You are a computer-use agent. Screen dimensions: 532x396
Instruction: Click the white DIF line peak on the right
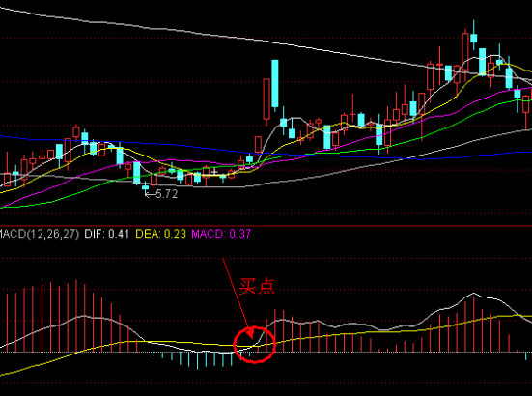tap(474, 294)
